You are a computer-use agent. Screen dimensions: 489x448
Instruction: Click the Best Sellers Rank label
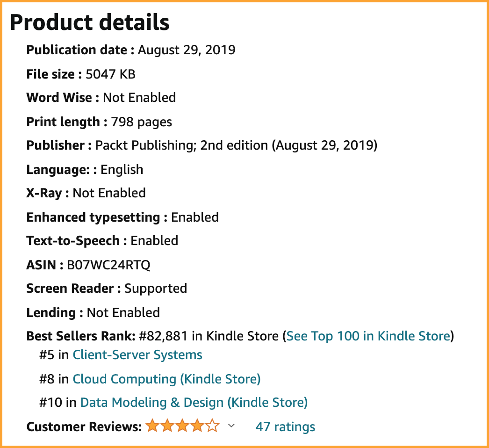point(81,336)
